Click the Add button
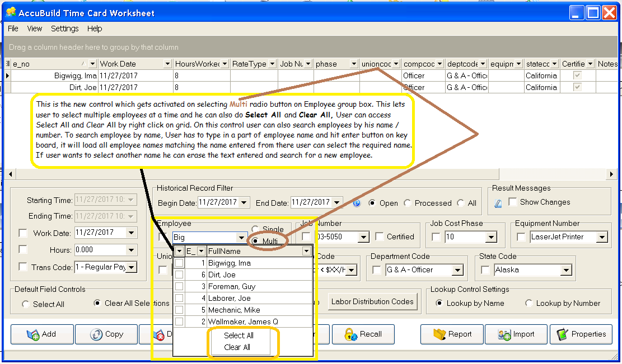 [x=42, y=334]
